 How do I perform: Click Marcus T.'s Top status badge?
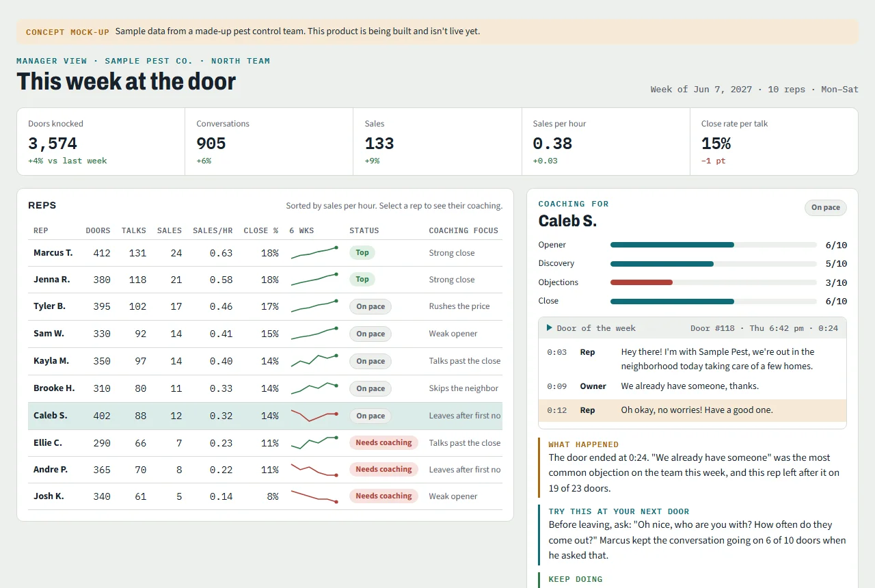(x=362, y=253)
